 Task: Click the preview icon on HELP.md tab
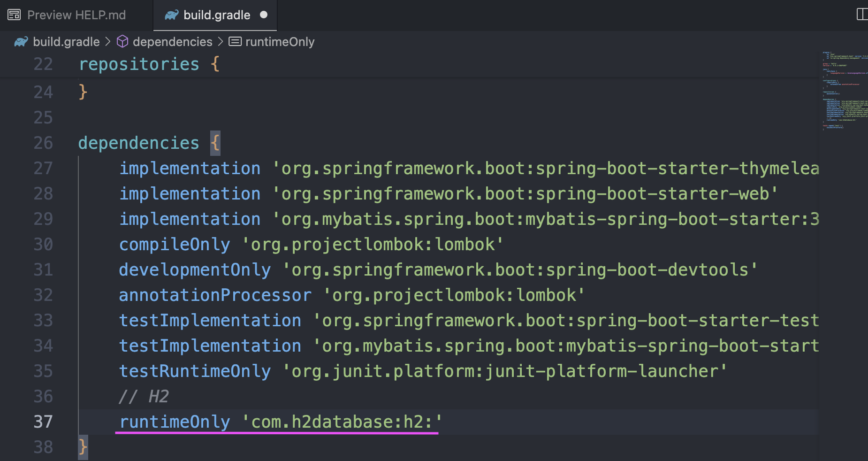[14, 15]
